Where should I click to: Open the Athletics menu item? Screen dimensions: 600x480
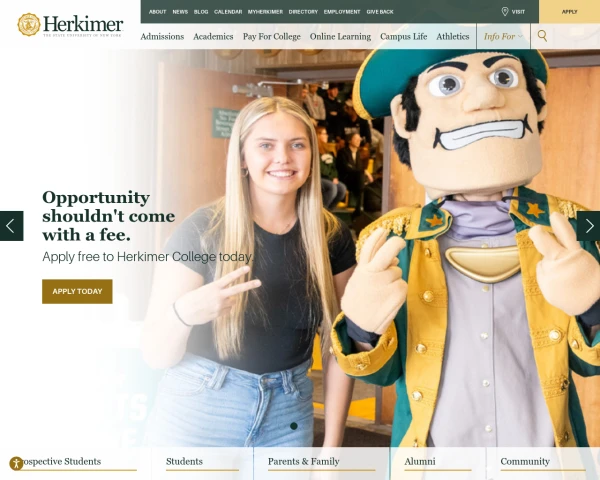click(453, 36)
